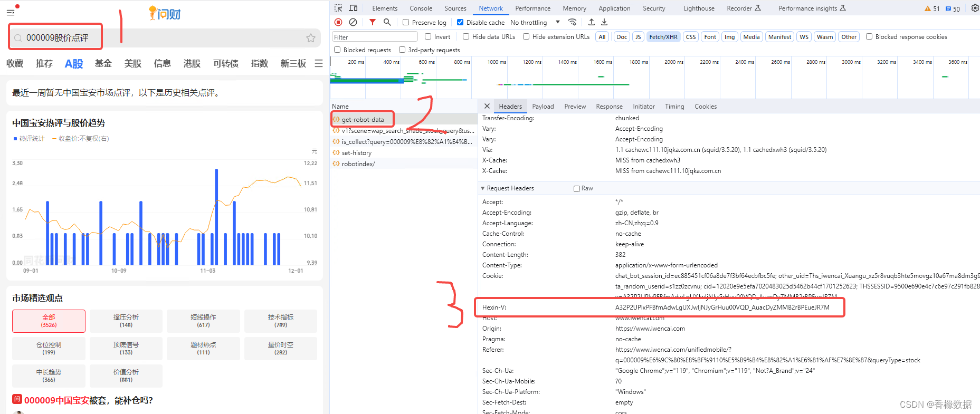Open network conditions wifi icon

572,22
